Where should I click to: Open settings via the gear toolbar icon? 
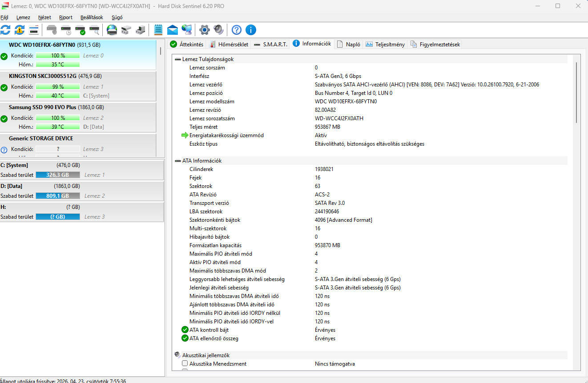click(205, 30)
